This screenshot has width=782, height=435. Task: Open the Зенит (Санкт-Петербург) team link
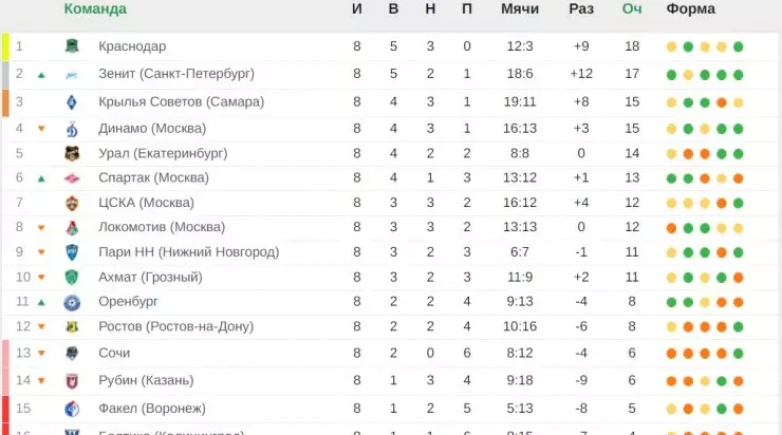click(176, 74)
